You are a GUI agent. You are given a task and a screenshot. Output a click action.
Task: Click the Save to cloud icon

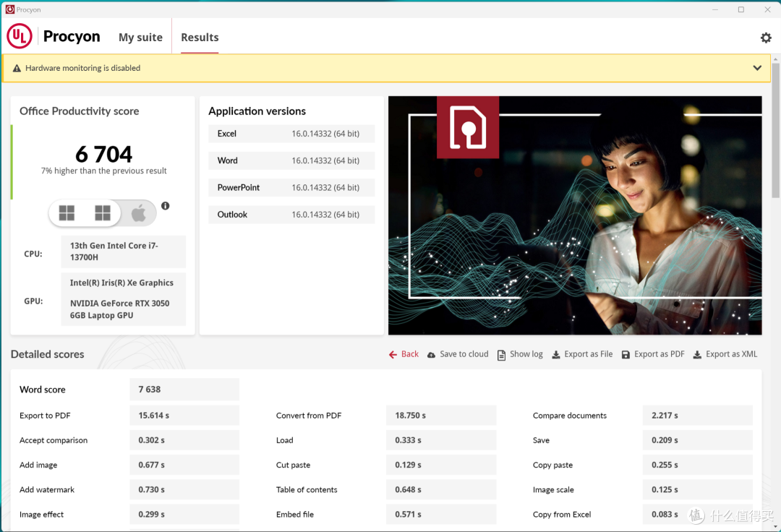pyautogui.click(x=431, y=354)
